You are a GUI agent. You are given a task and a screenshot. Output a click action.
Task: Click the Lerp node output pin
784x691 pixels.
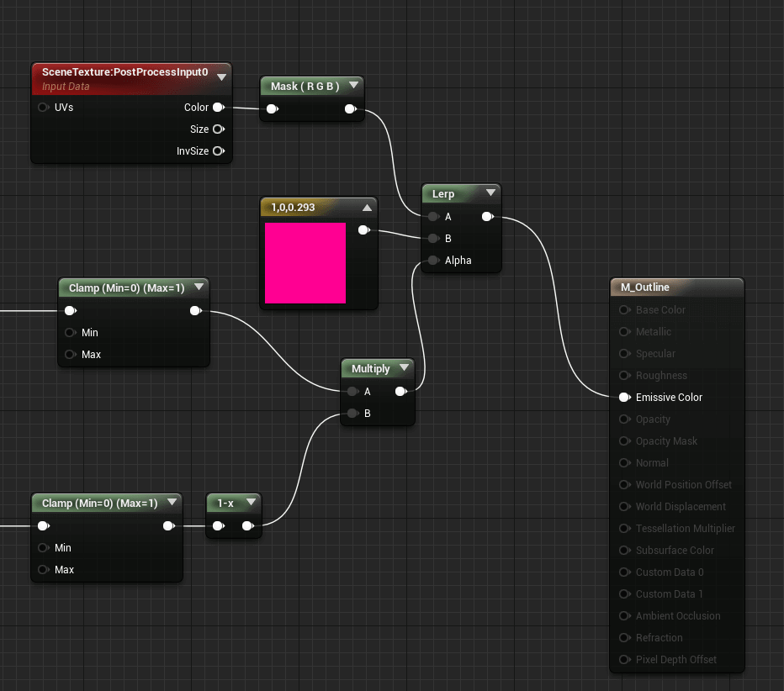pyautogui.click(x=488, y=216)
